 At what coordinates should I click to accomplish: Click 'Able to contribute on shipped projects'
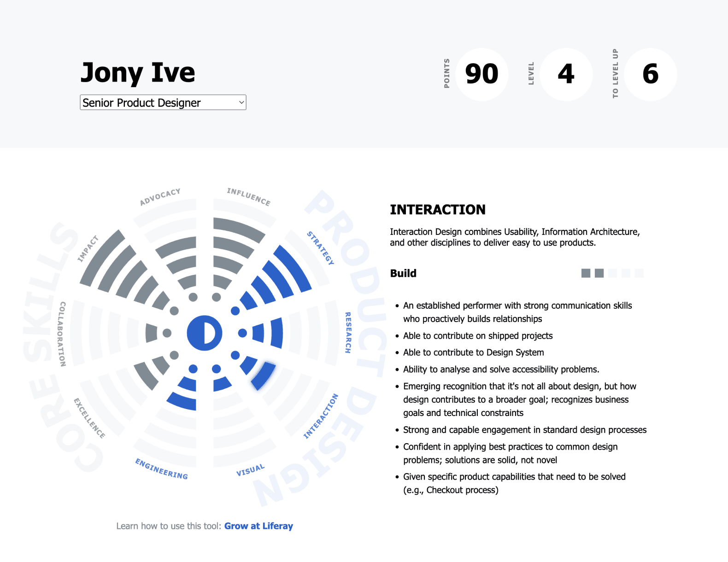pos(478,336)
